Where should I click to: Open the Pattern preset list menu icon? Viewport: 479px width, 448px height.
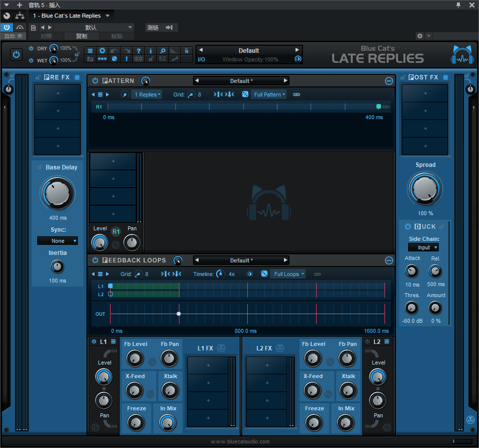[100, 95]
